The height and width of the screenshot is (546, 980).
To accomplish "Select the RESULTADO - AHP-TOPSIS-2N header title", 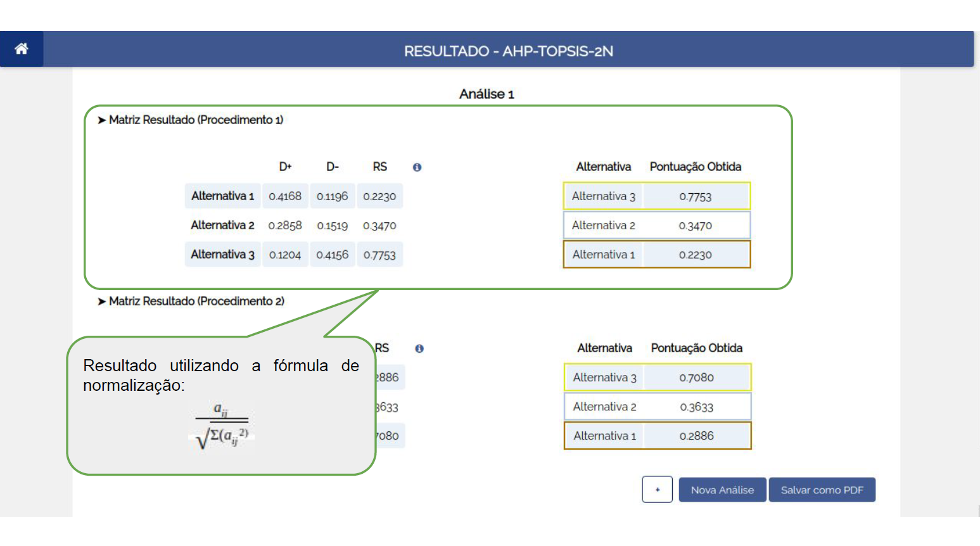I will (x=509, y=51).
